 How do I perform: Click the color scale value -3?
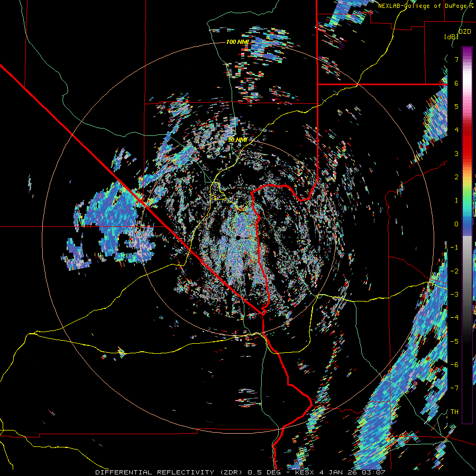[x=454, y=295]
